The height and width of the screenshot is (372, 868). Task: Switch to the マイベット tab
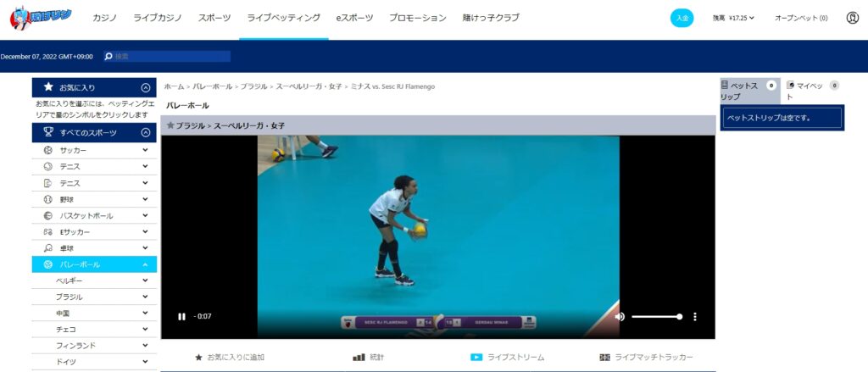(813, 91)
